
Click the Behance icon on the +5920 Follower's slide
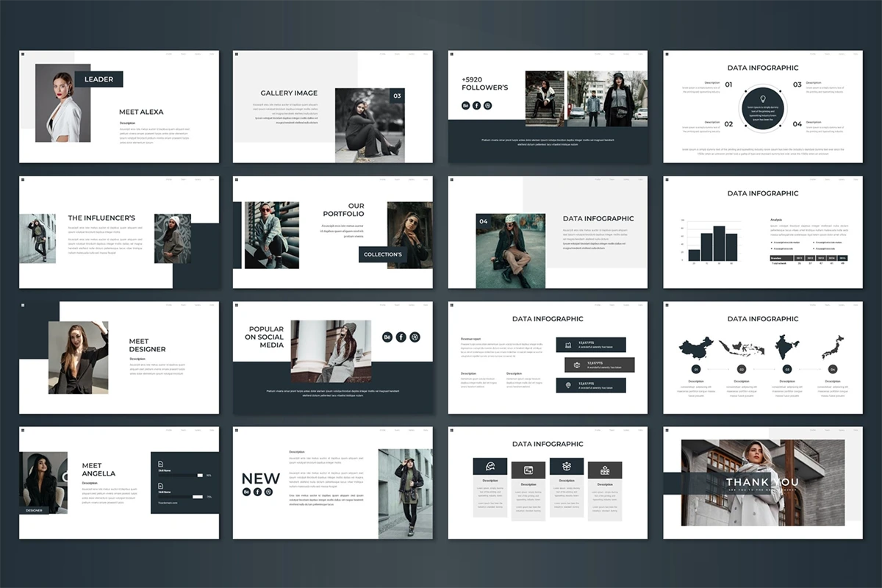pos(465,106)
